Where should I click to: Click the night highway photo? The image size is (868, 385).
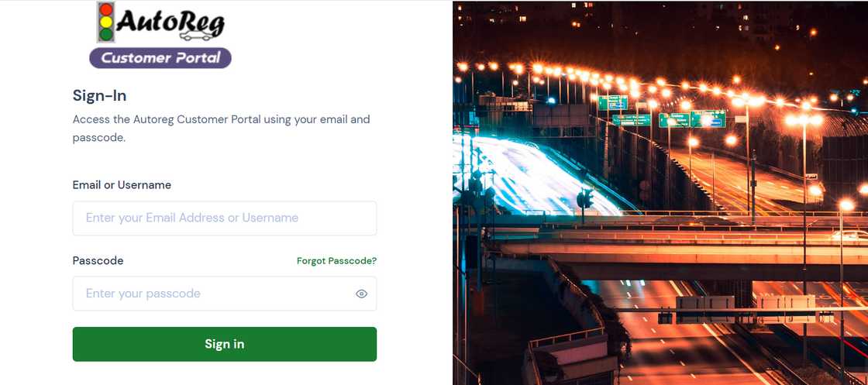[660, 192]
